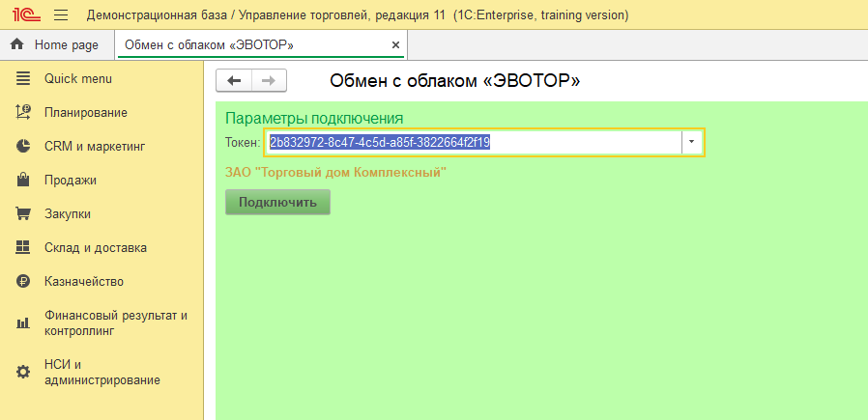The height and width of the screenshot is (420, 868).
Task: Open Финансовый результат и контроллинг section
Action: 101,323
